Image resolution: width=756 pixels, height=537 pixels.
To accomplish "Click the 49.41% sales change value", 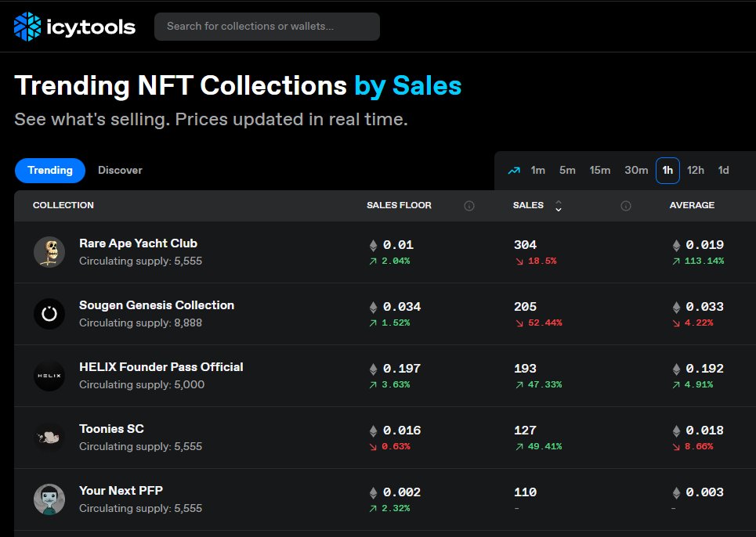I will coord(544,446).
